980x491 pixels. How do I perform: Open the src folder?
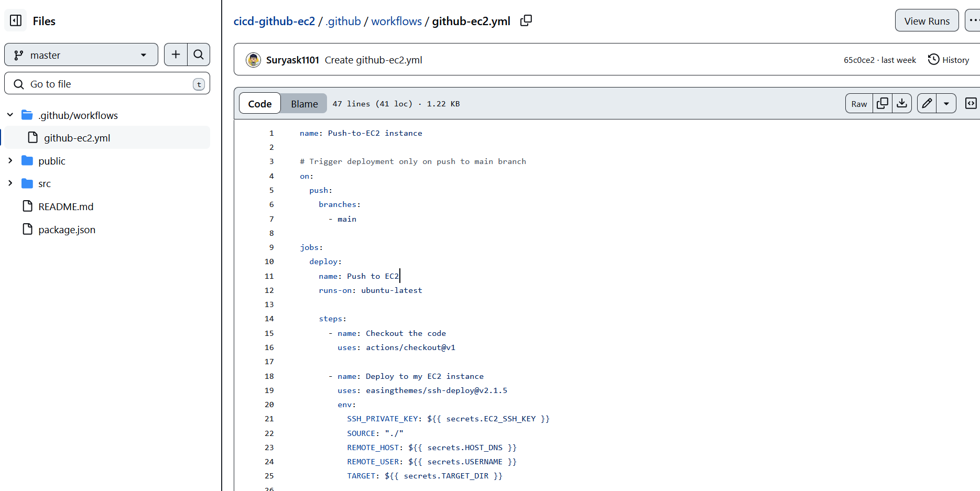[x=45, y=183]
